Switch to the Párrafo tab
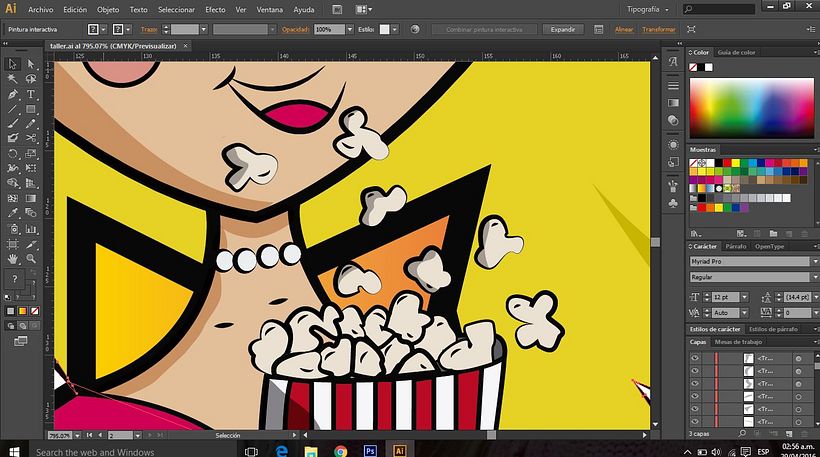 click(x=735, y=246)
